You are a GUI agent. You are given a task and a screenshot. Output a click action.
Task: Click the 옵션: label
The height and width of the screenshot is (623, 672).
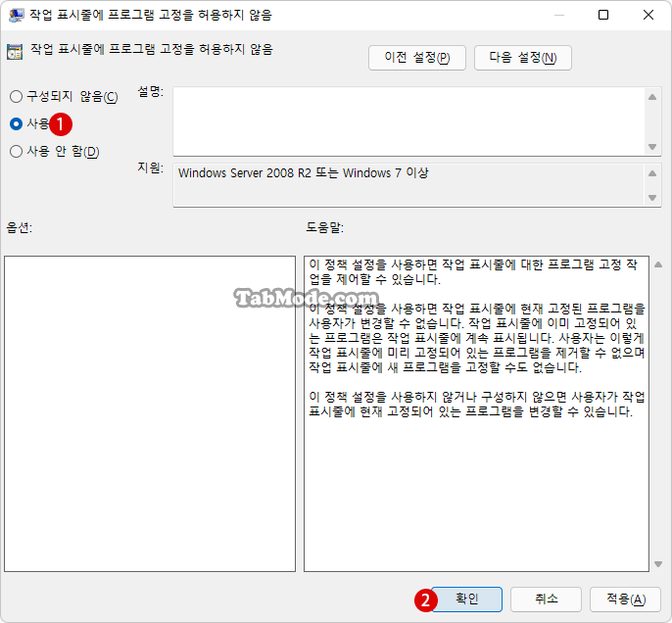click(x=20, y=227)
